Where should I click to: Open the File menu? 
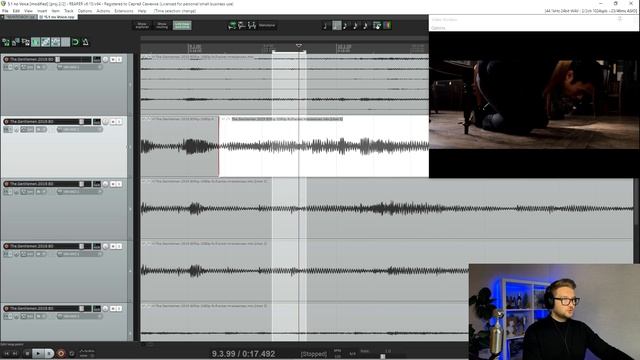tap(5, 11)
